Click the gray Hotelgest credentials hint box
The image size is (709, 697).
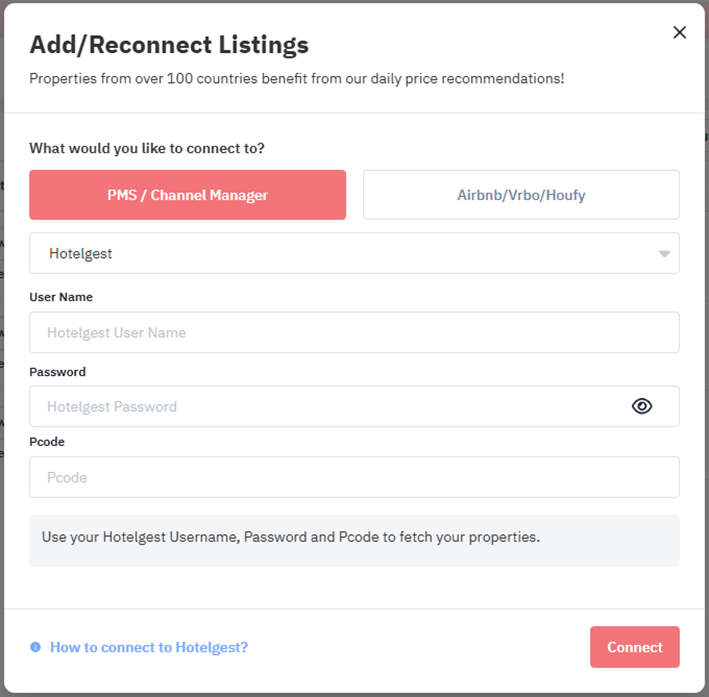coord(354,541)
